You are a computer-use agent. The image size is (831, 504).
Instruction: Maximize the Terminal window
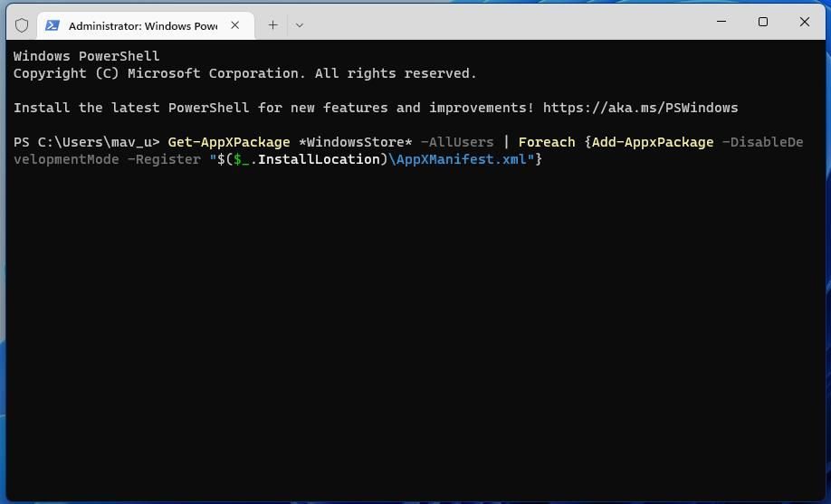pyautogui.click(x=763, y=22)
